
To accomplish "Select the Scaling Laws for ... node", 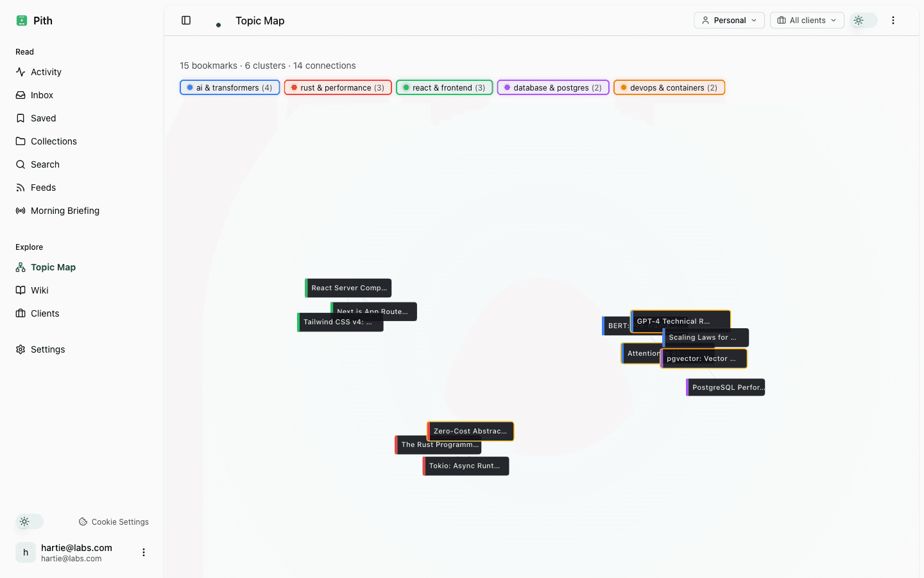I will pyautogui.click(x=706, y=337).
